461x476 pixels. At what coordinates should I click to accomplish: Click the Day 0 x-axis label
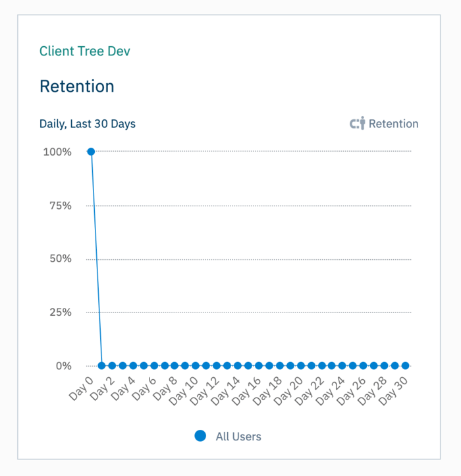tap(82, 389)
